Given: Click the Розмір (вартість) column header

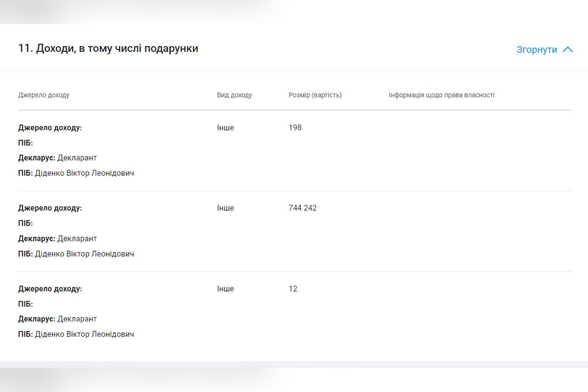Looking at the screenshot, I should click(315, 95).
